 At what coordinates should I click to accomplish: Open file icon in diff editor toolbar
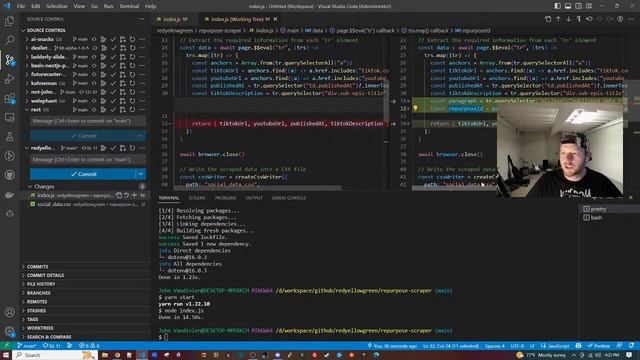coord(548,19)
